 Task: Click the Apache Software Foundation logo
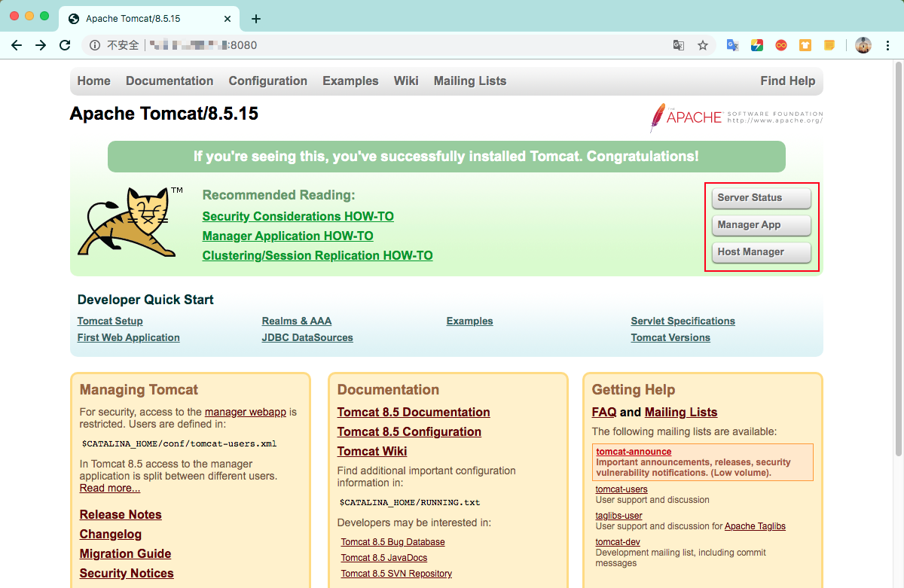tap(736, 117)
